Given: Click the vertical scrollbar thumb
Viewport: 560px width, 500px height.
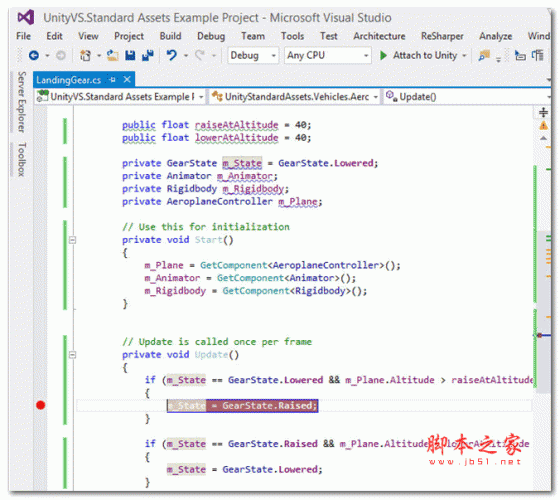Looking at the screenshot, I should pyautogui.click(x=544, y=312).
